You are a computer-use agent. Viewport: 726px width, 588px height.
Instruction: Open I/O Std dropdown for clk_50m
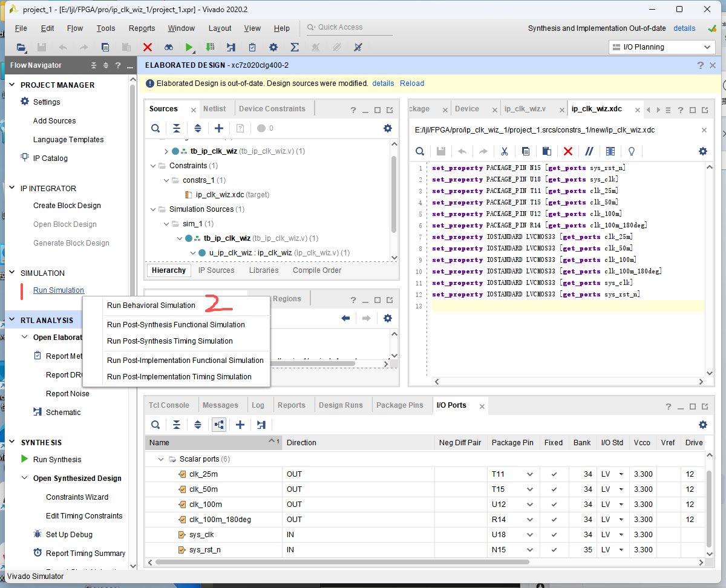coord(621,489)
